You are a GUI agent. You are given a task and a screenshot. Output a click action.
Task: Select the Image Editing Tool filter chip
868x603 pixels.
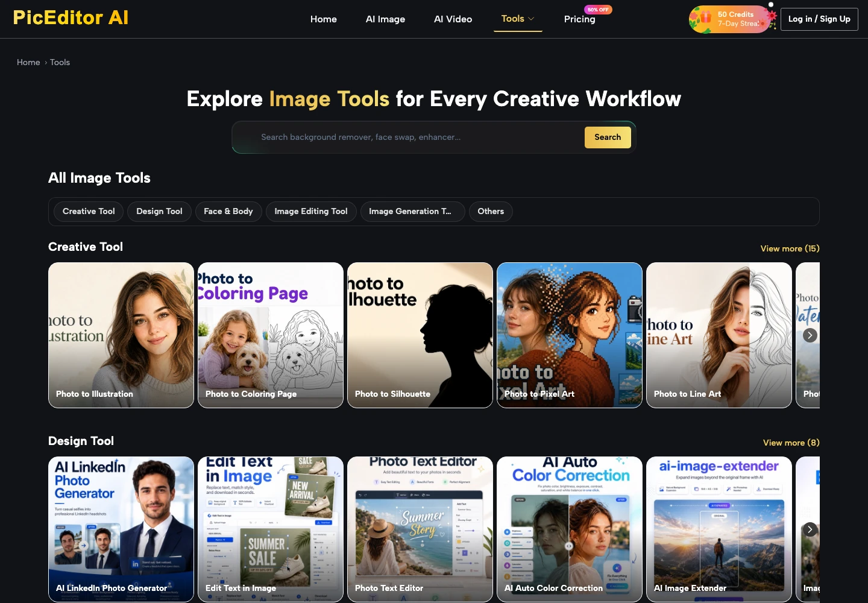pyautogui.click(x=311, y=212)
